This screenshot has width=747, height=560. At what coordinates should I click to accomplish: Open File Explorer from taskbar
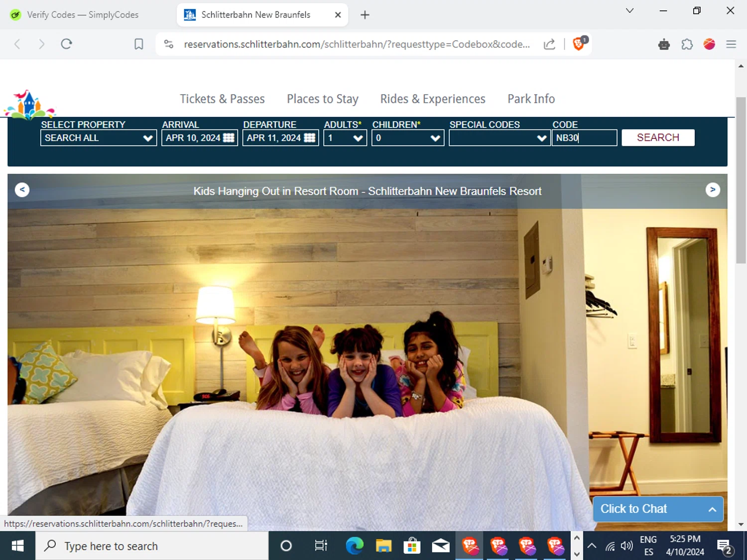(383, 546)
